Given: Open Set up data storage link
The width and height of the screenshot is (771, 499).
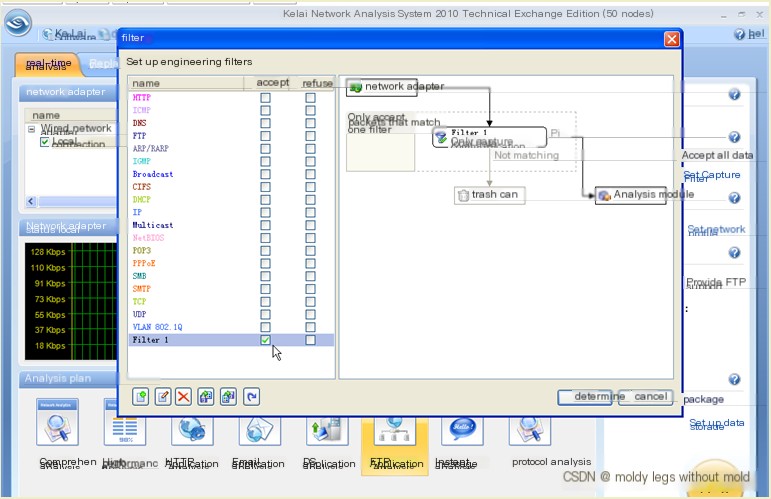Looking at the screenshot, I should coord(716,424).
